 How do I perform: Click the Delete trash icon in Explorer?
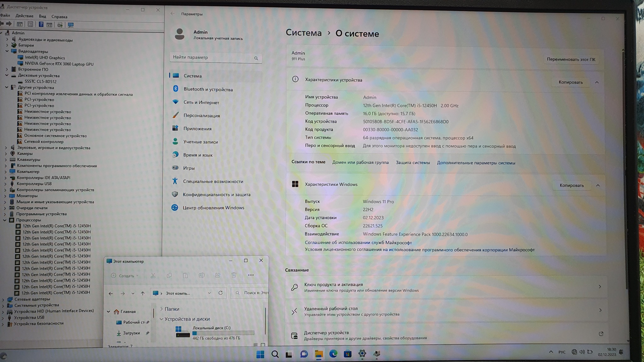tap(234, 275)
